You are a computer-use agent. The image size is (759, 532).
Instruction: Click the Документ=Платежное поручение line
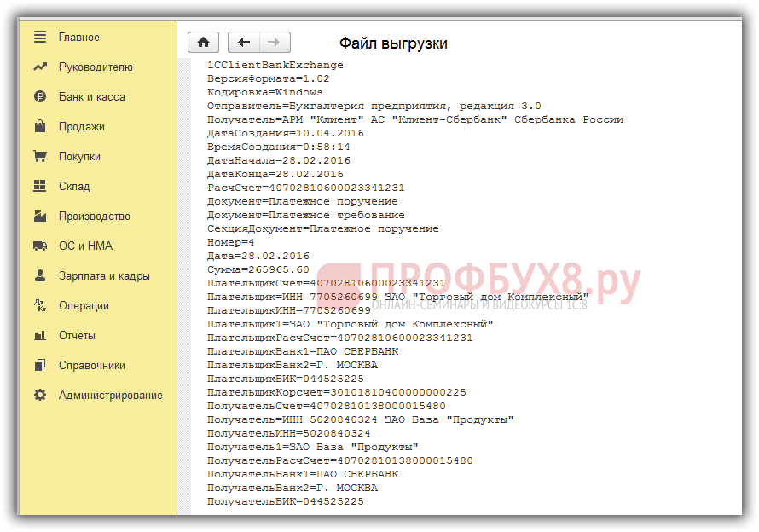[302, 201]
